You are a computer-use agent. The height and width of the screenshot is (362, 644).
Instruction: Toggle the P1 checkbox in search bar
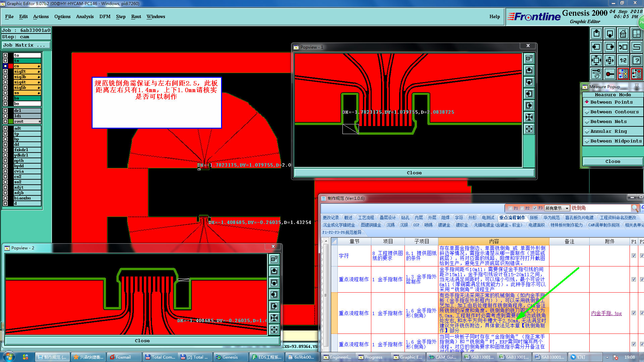pyautogui.click(x=511, y=208)
